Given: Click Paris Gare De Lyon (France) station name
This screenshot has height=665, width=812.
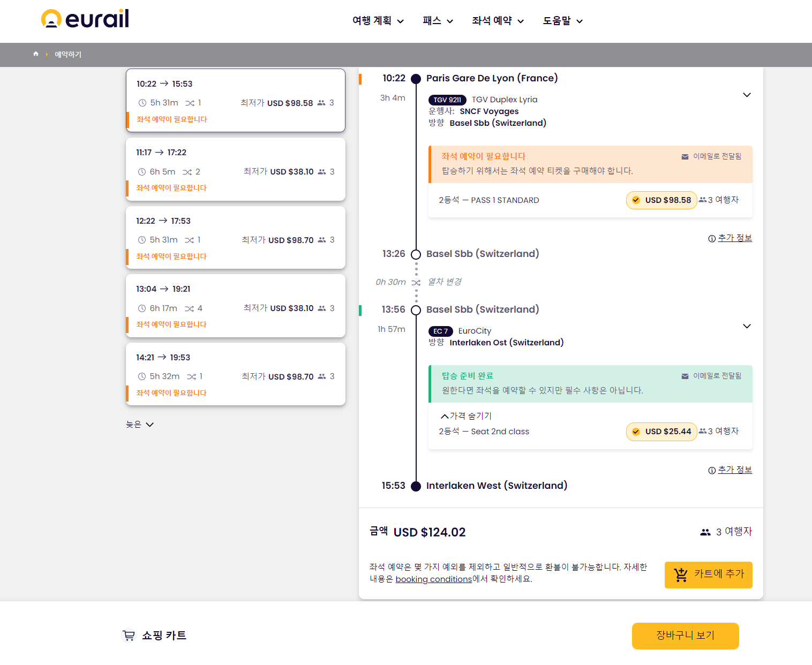Looking at the screenshot, I should point(492,78).
